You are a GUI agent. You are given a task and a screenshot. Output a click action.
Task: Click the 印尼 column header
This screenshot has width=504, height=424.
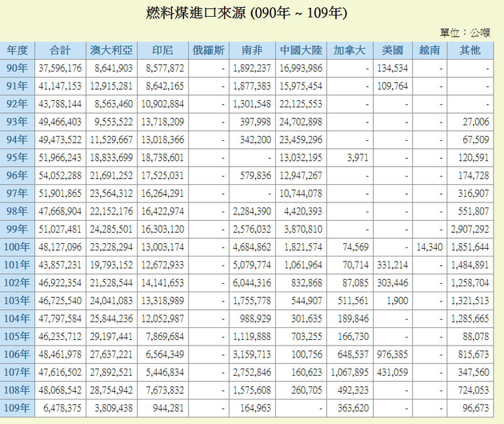pyautogui.click(x=162, y=50)
